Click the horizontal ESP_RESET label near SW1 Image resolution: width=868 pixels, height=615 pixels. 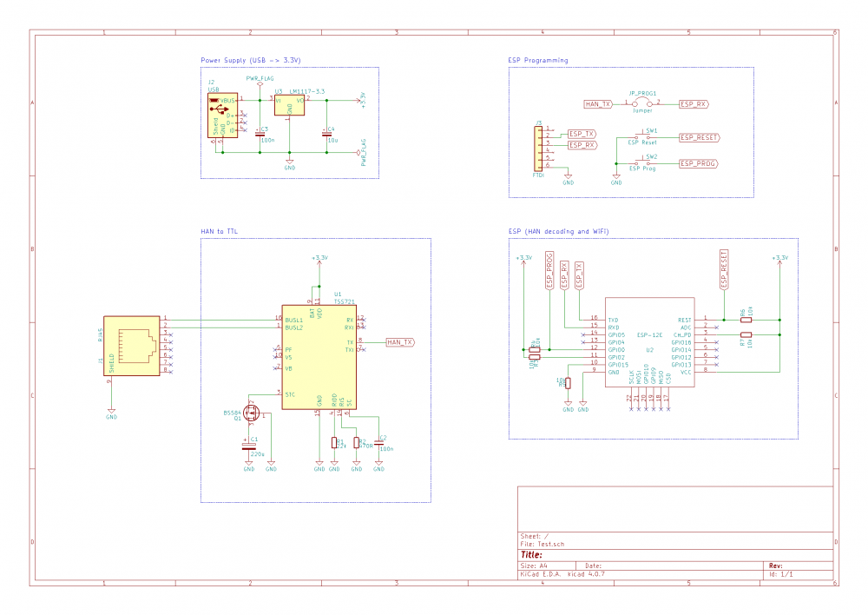pos(700,137)
